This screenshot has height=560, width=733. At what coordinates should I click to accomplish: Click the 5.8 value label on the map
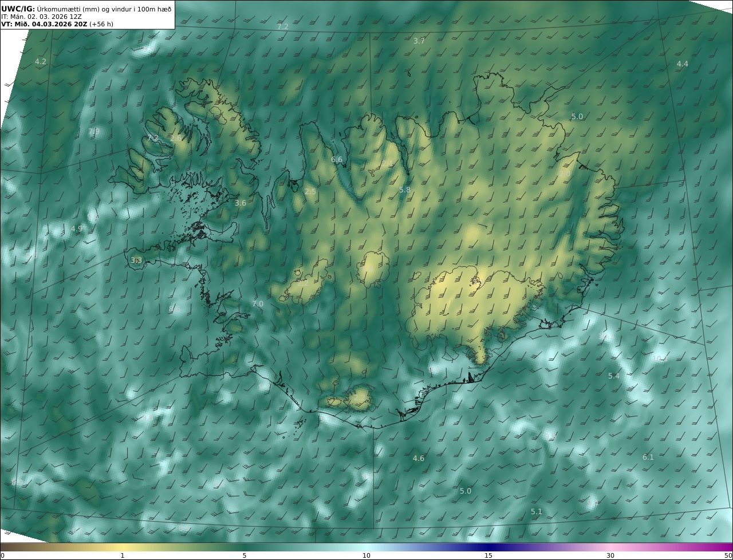[405, 190]
